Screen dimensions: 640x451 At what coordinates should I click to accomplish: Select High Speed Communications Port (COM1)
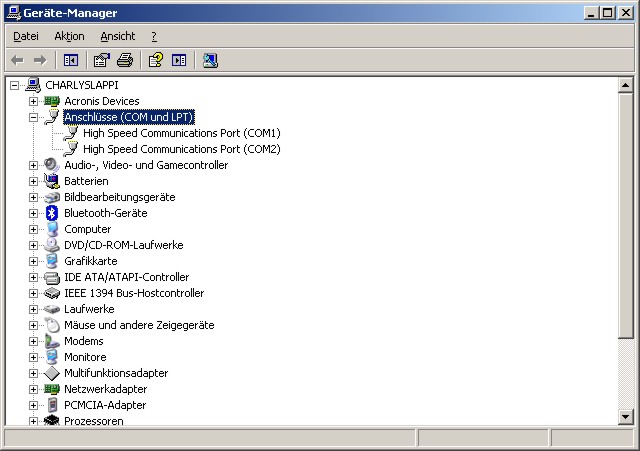(x=182, y=133)
